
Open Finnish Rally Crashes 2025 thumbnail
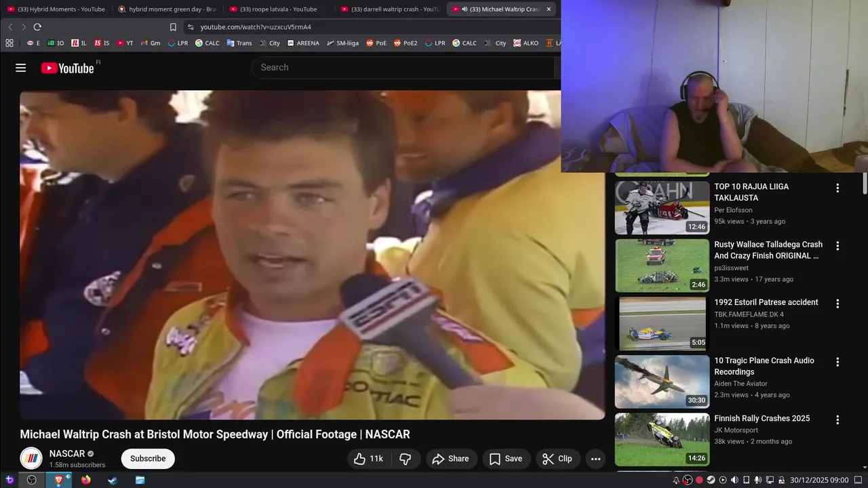(662, 440)
